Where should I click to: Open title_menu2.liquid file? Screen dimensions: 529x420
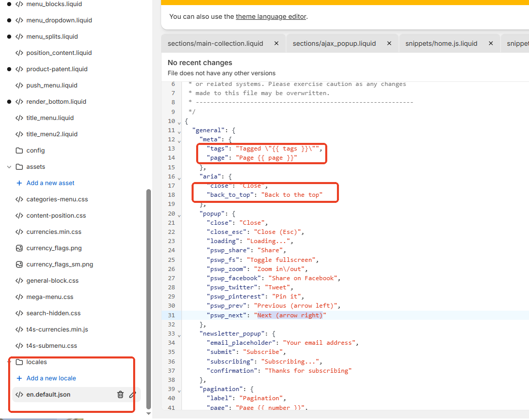coord(52,134)
